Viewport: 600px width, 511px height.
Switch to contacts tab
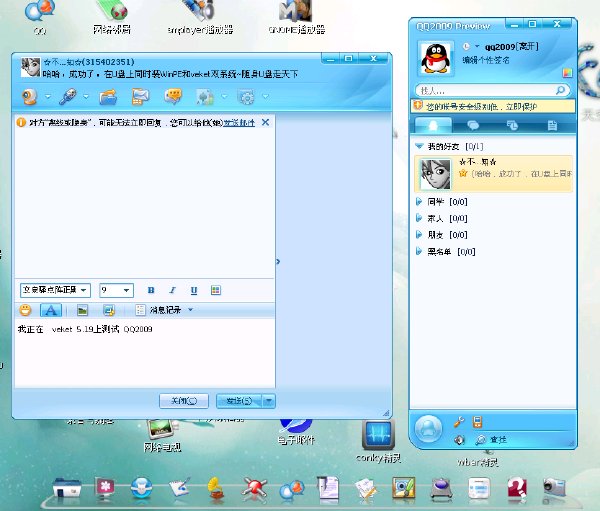[433, 125]
